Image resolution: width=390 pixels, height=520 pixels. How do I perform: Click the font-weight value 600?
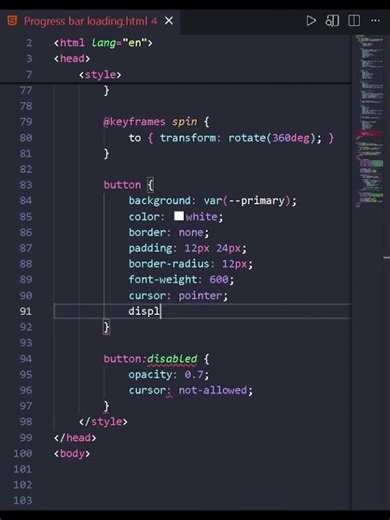(219, 279)
